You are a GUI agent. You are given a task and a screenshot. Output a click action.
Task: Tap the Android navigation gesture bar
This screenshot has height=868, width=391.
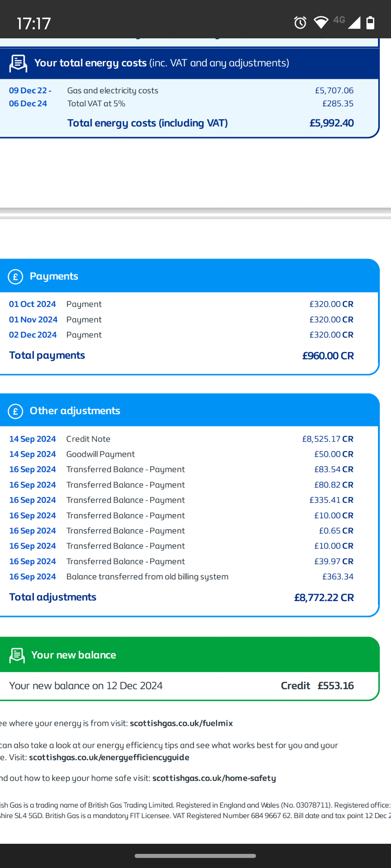point(195,856)
